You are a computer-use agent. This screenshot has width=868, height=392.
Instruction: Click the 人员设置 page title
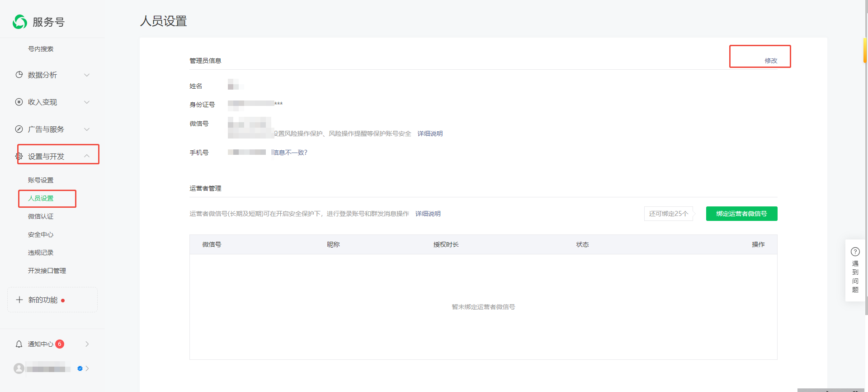click(164, 21)
